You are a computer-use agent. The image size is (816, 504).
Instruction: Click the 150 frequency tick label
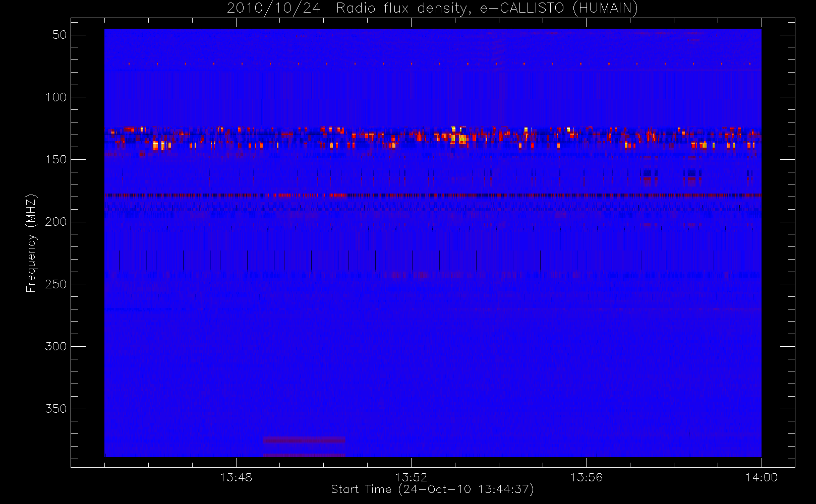click(56, 159)
